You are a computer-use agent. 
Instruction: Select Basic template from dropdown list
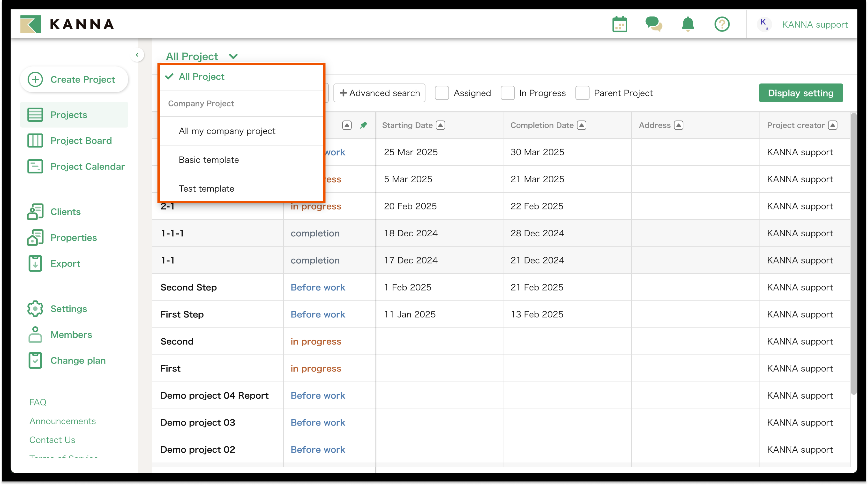(209, 160)
